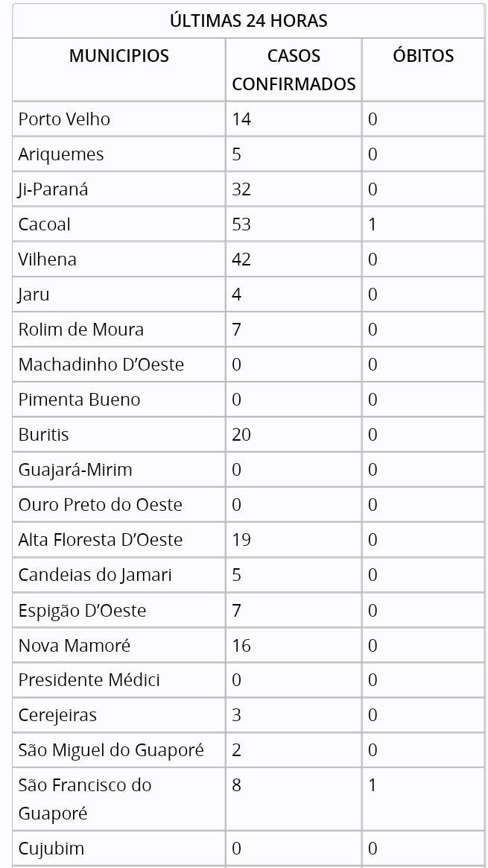Image resolution: width=488 pixels, height=868 pixels.
Task: Click Buritis confirmed cases value 20
Action: tap(241, 435)
